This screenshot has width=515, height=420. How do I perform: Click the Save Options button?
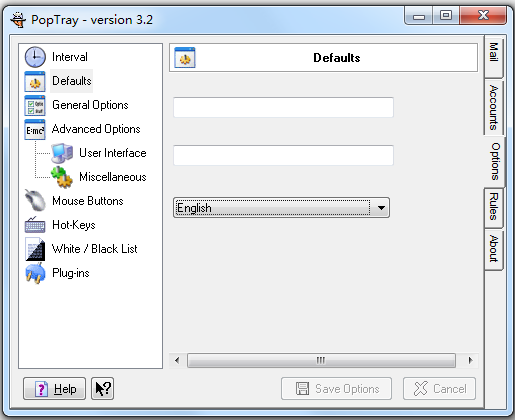pos(336,389)
